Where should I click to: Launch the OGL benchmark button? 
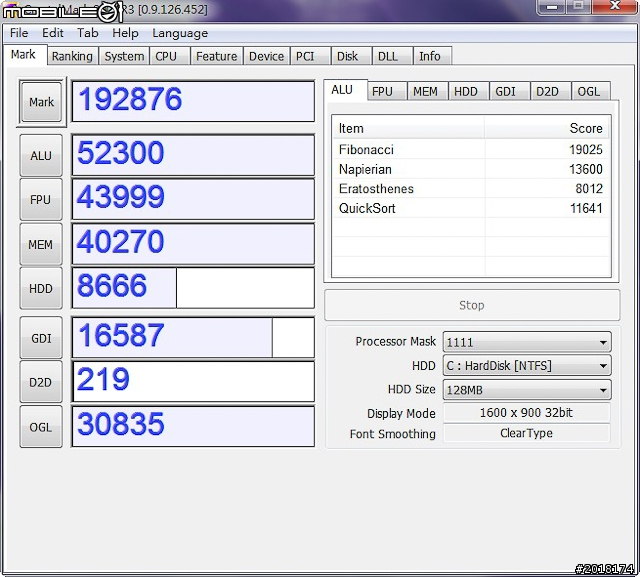point(41,427)
